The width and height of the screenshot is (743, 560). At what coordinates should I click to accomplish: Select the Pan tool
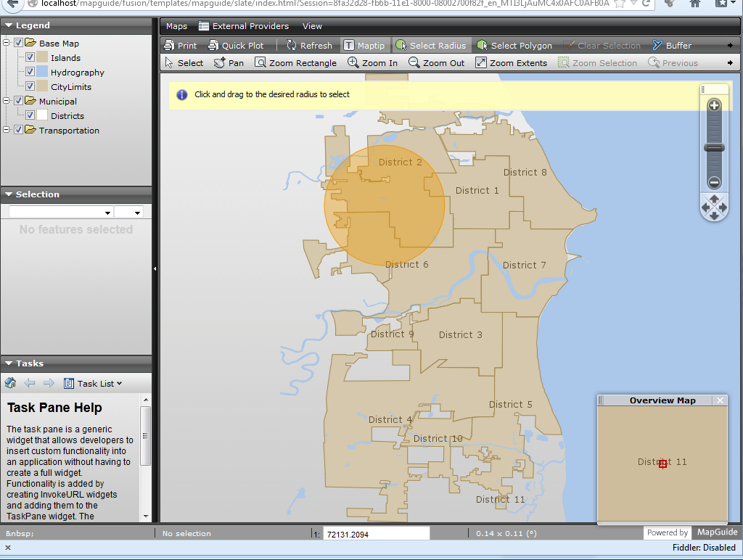pos(228,62)
